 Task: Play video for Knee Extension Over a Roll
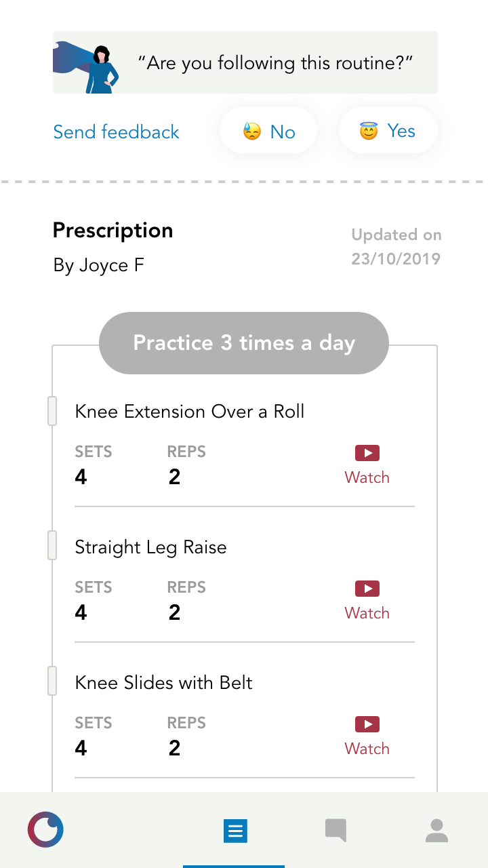tap(367, 465)
